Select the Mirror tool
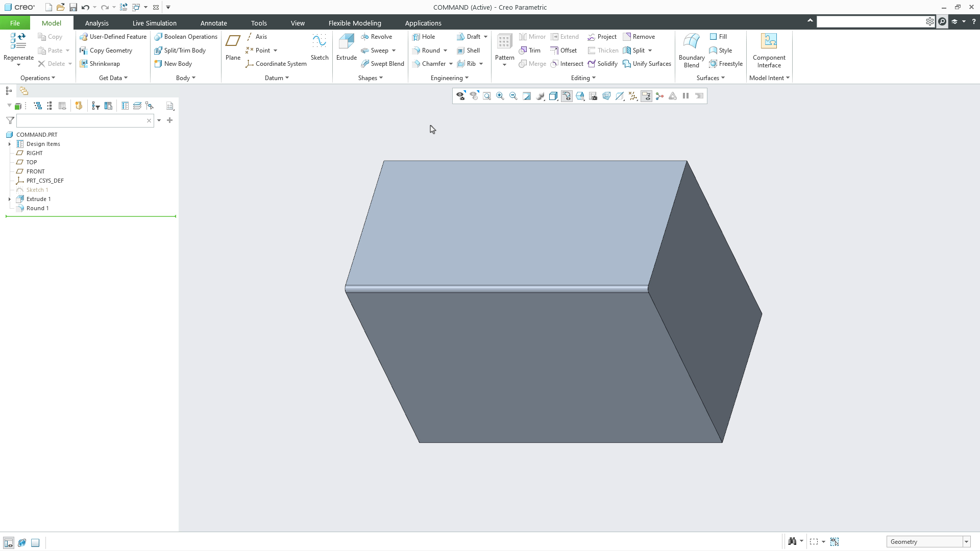980x551 pixels. (x=532, y=36)
